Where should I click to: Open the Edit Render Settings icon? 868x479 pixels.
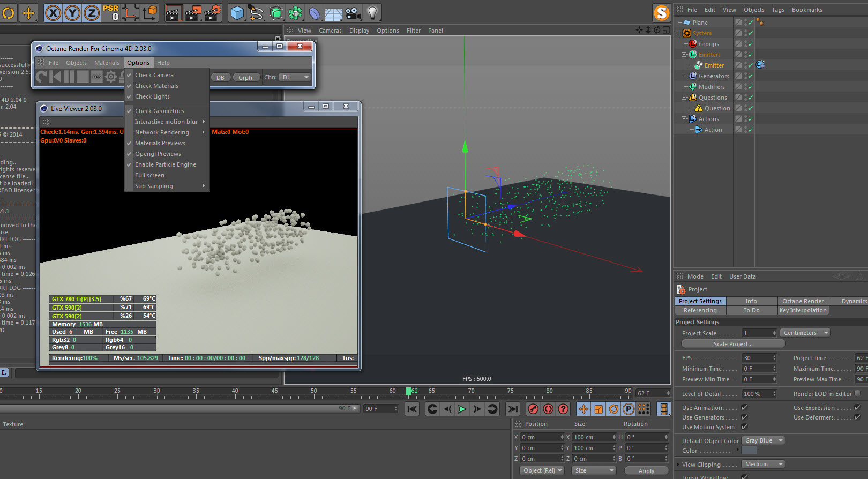(x=212, y=13)
